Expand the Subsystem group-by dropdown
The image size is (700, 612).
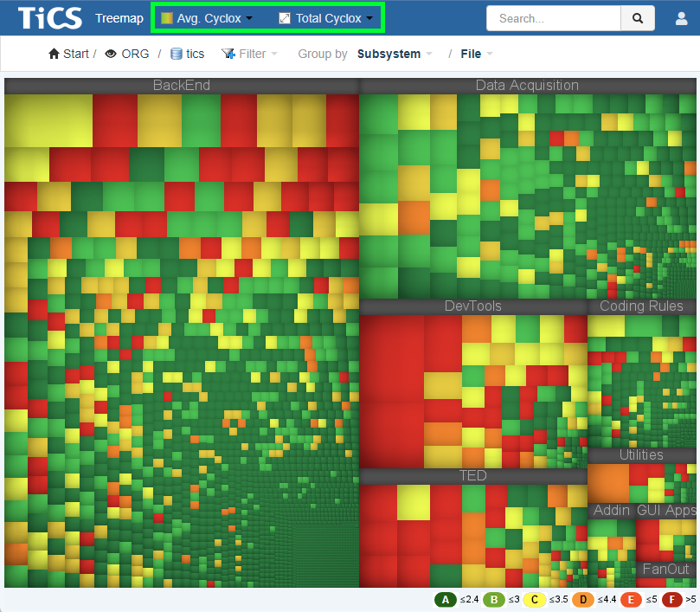click(x=395, y=54)
